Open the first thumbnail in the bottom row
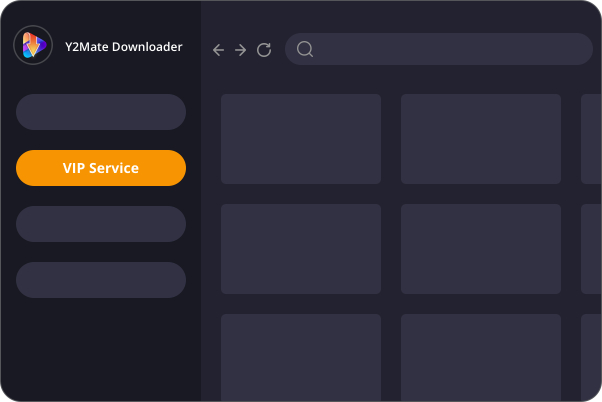 [x=301, y=357]
